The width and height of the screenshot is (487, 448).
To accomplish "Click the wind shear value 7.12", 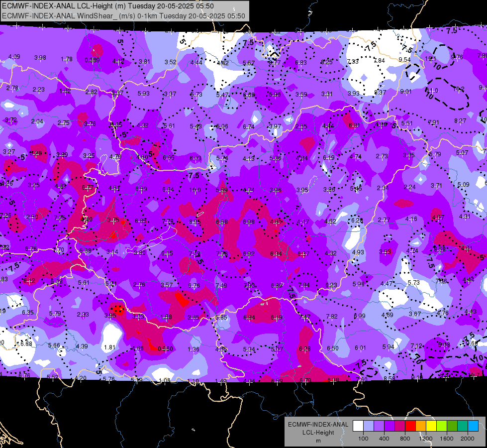I will pos(416,346).
